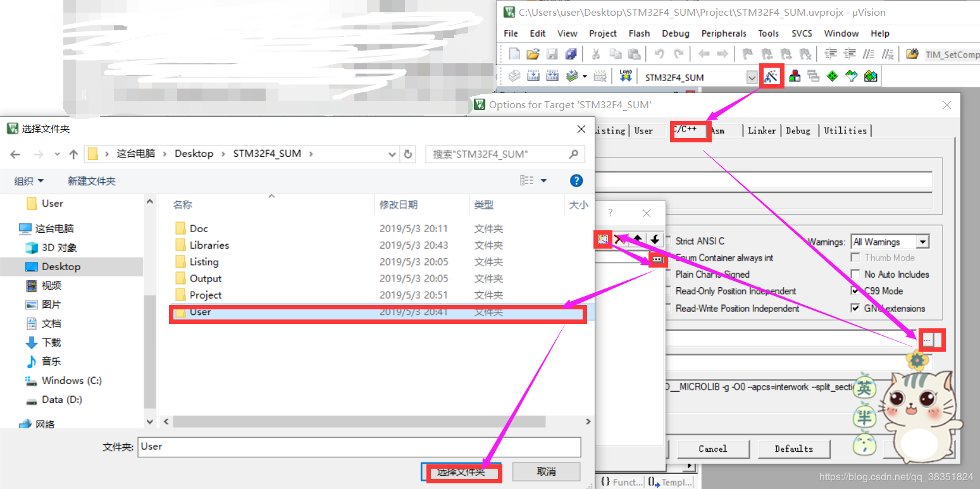Viewport: 980px width, 489px height.
Task: Click the Build target toolbar icon
Action: (x=533, y=77)
